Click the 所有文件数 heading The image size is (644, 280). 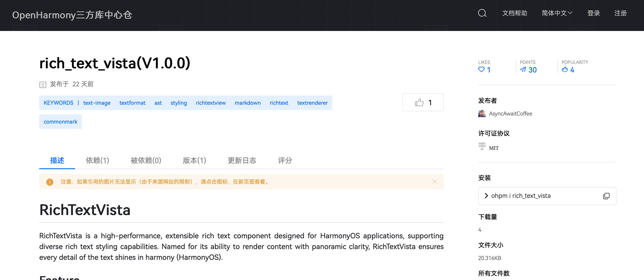pyautogui.click(x=494, y=273)
